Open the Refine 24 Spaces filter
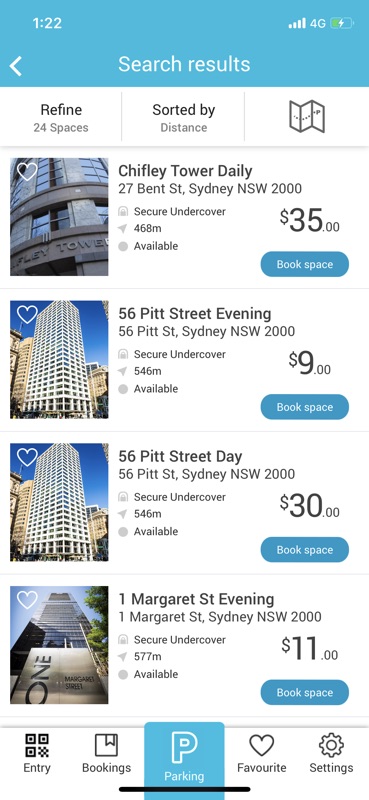This screenshot has height=800, width=369. click(x=61, y=117)
